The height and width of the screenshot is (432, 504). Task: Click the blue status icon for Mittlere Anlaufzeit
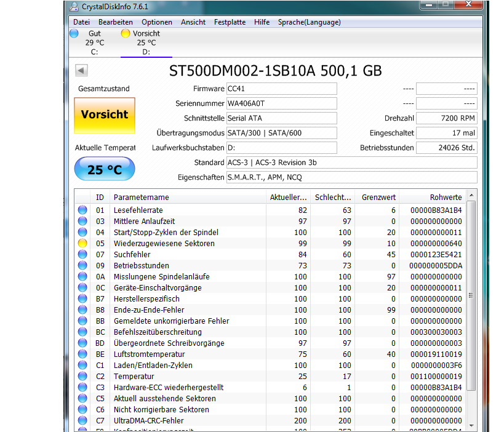[x=82, y=221]
